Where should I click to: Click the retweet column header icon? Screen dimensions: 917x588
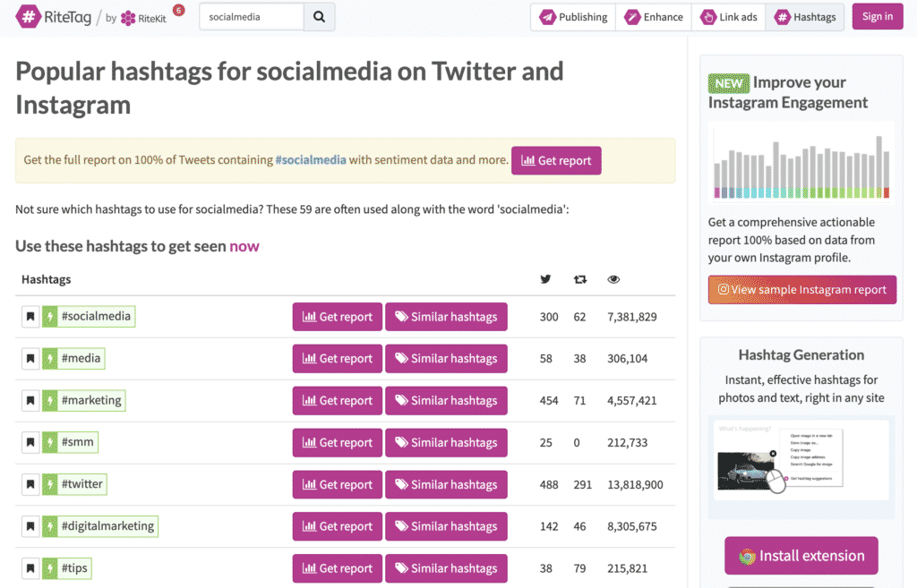click(580, 279)
